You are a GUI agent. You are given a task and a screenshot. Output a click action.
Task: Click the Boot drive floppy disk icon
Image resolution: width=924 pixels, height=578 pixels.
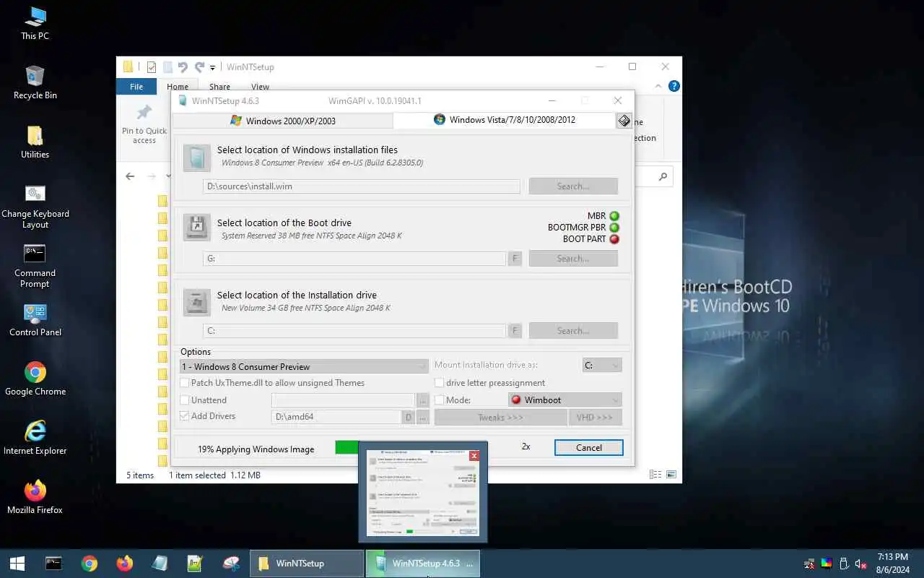coord(196,228)
